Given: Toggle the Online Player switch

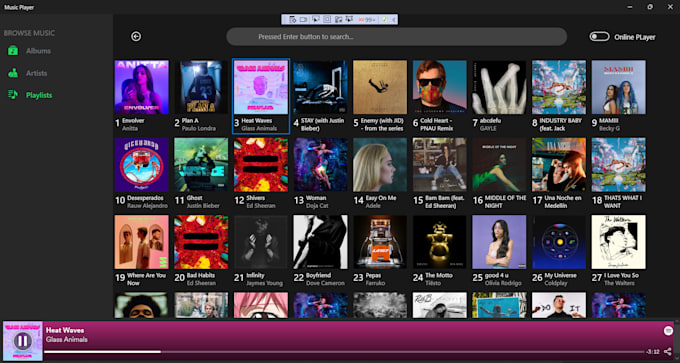Looking at the screenshot, I should tap(599, 37).
